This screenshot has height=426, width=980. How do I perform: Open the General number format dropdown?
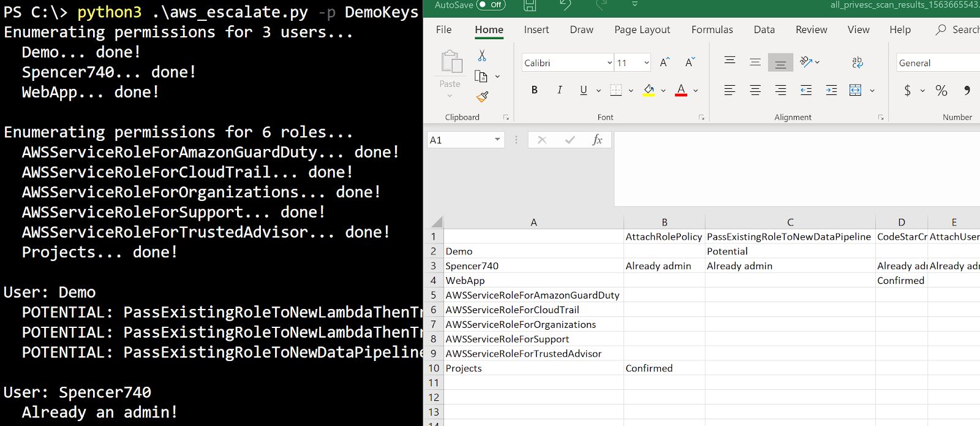pos(937,63)
